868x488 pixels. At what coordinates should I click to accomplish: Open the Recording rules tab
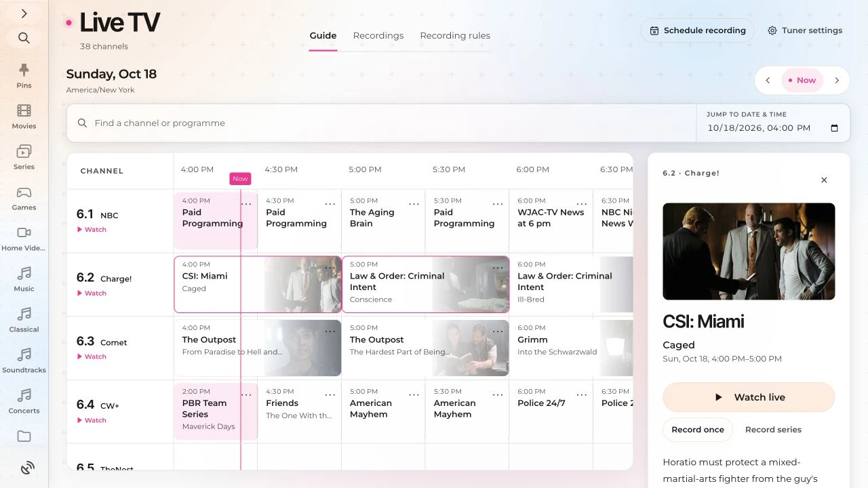(455, 35)
